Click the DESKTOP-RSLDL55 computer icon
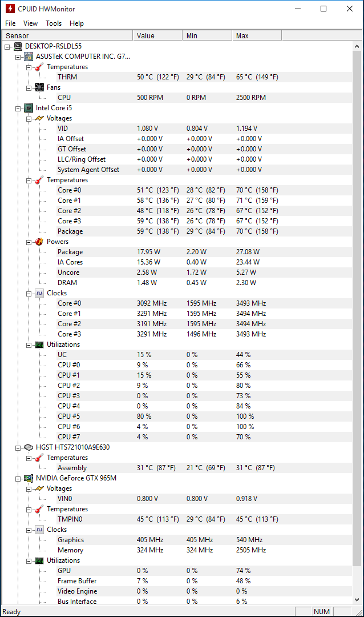This screenshot has width=364, height=617. coord(18,46)
